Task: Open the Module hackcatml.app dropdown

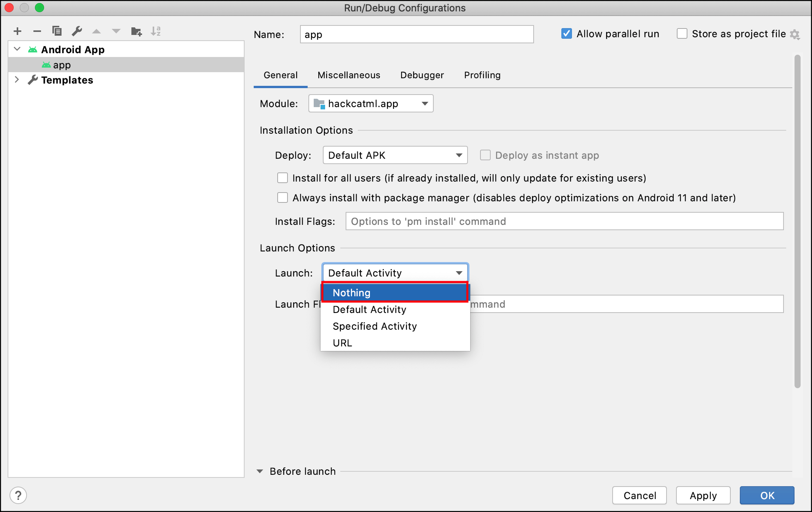Action: (371, 104)
